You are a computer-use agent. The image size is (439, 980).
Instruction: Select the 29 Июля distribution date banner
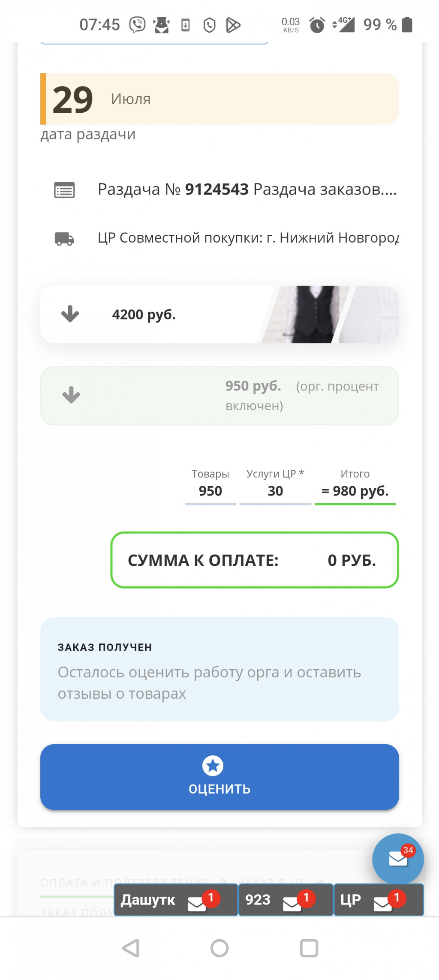pyautogui.click(x=219, y=99)
